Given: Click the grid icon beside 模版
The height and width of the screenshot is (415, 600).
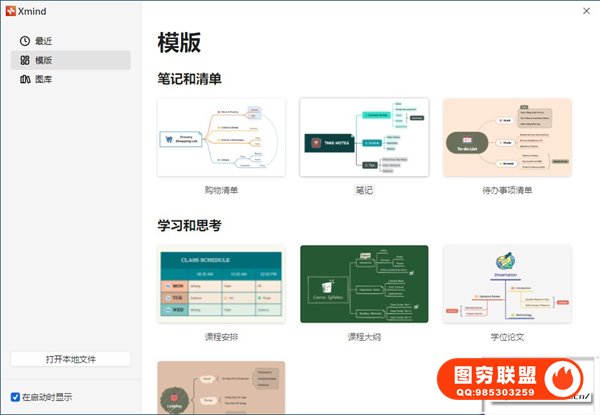Looking at the screenshot, I should pos(25,60).
